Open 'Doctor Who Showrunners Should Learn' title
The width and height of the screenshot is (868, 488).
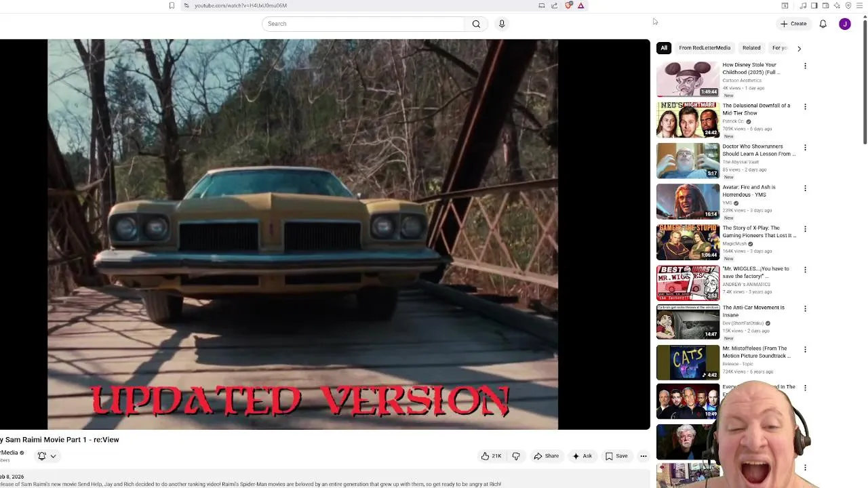tap(759, 150)
